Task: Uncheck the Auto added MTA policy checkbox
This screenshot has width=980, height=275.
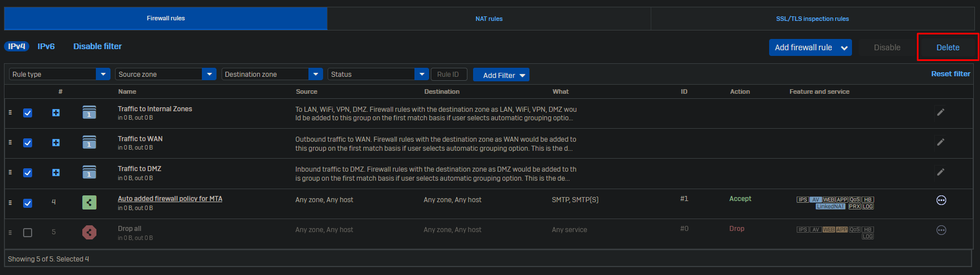Action: 28,203
